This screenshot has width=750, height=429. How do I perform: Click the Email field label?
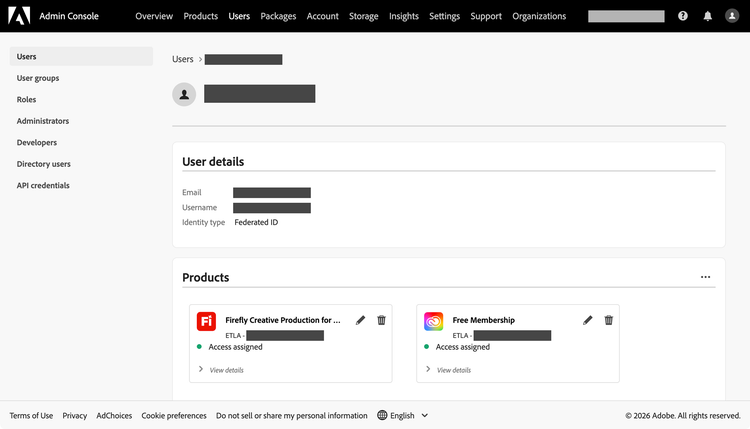pyautogui.click(x=191, y=192)
